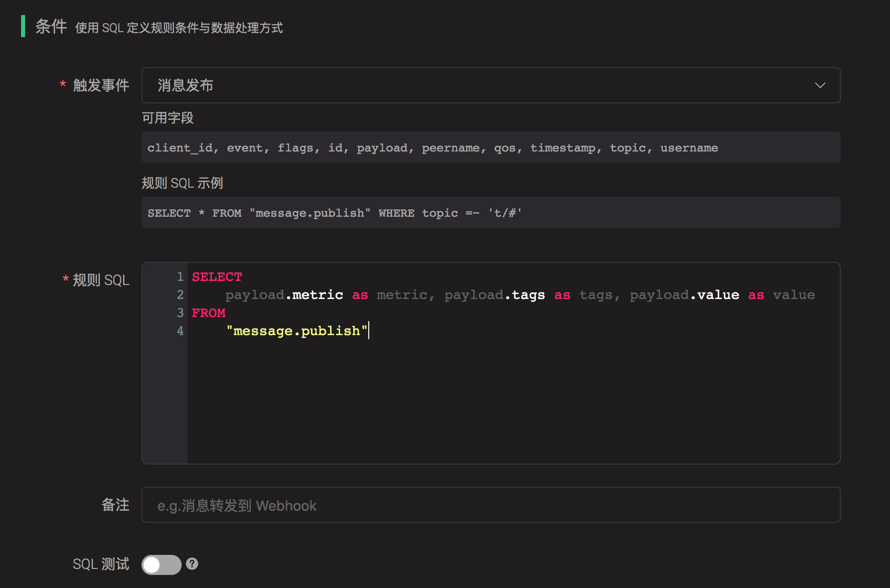Click payload.metric in the SQL editor
The height and width of the screenshot is (588, 890).
284,295
